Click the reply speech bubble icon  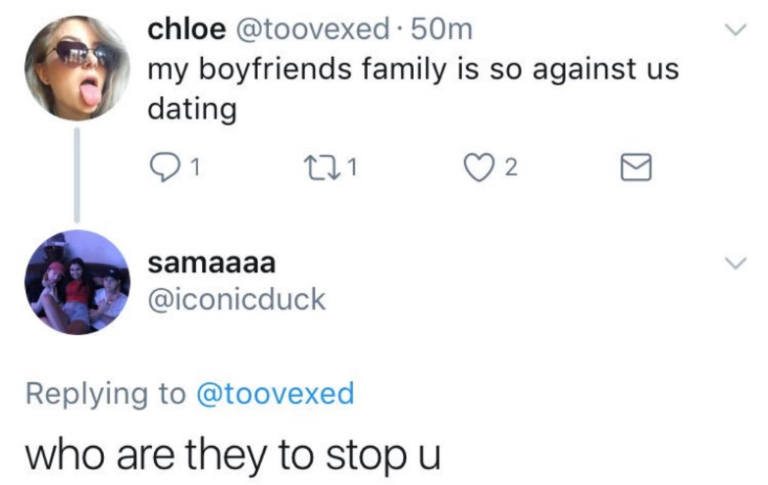(164, 168)
